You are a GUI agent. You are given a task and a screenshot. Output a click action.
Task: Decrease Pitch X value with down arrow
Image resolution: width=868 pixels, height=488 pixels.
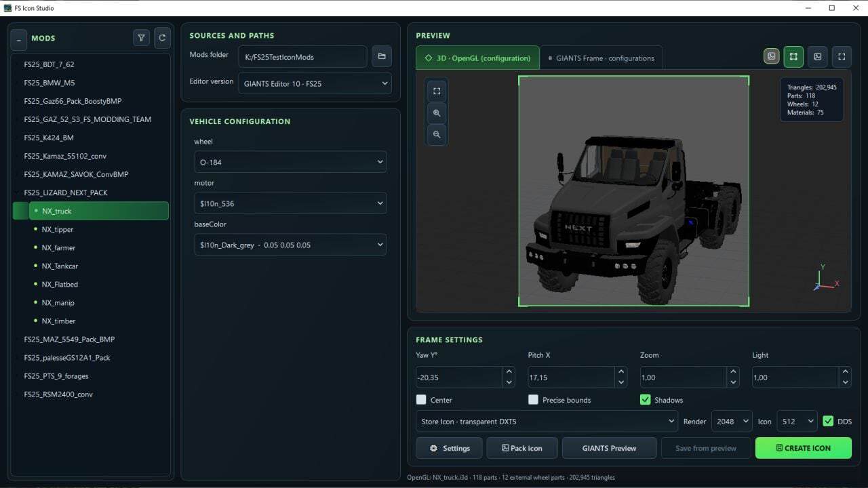[x=621, y=382]
